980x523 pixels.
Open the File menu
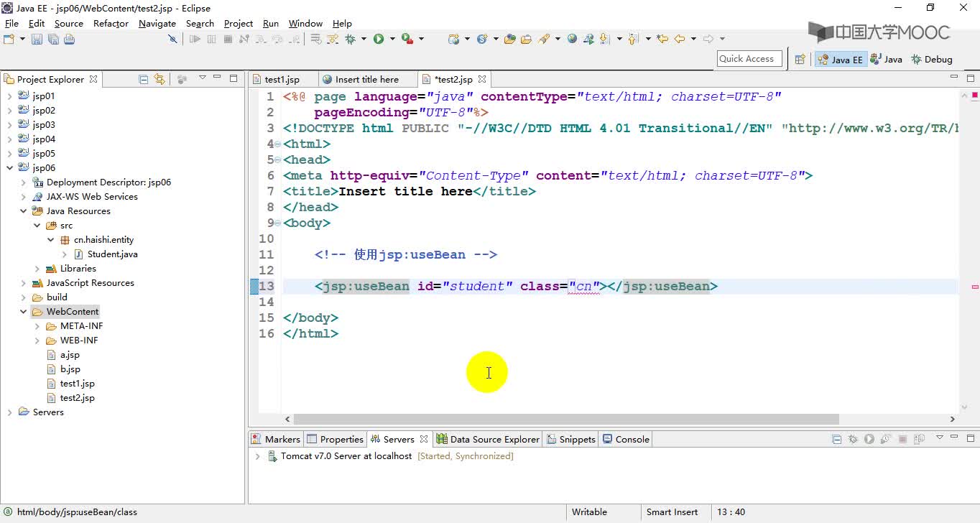coord(11,24)
